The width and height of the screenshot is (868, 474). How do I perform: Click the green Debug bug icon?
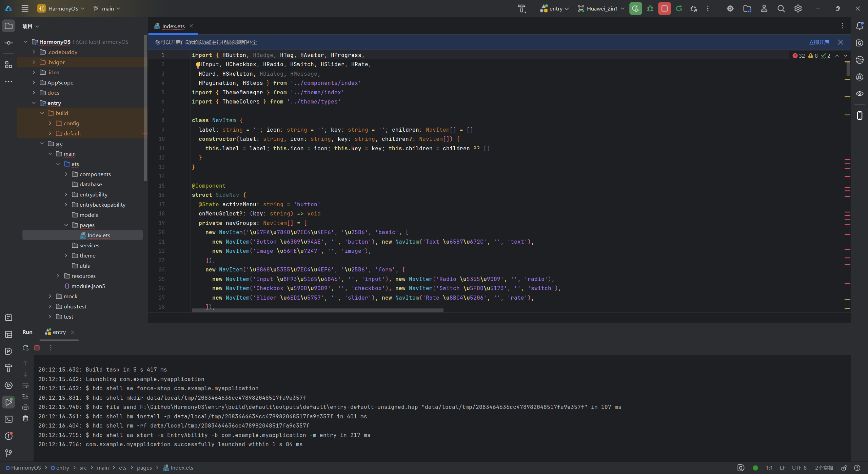point(650,9)
